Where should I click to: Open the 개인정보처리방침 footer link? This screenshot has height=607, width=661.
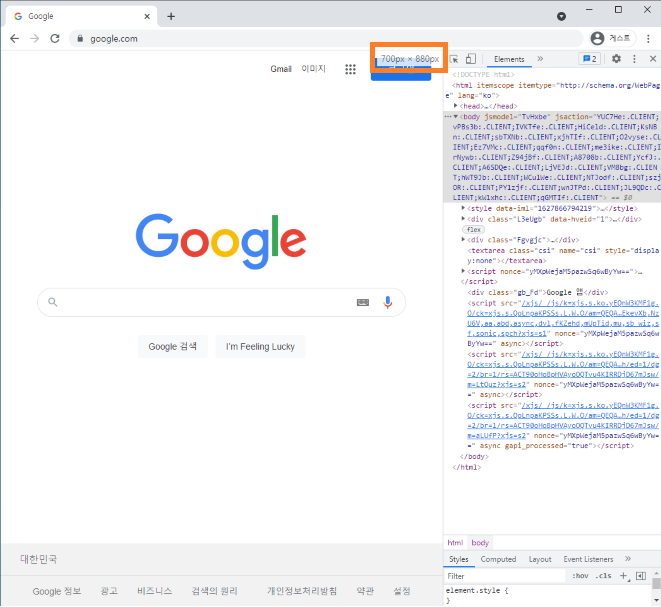302,591
